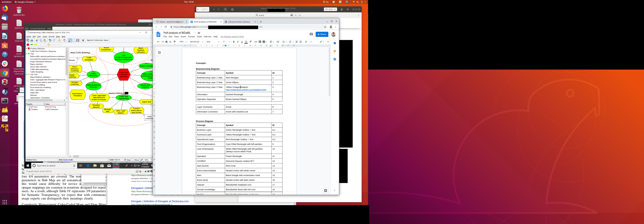Insert a link using the link icon
Image resolution: width=644 pixels, height=224 pixels.
(x=255, y=42)
